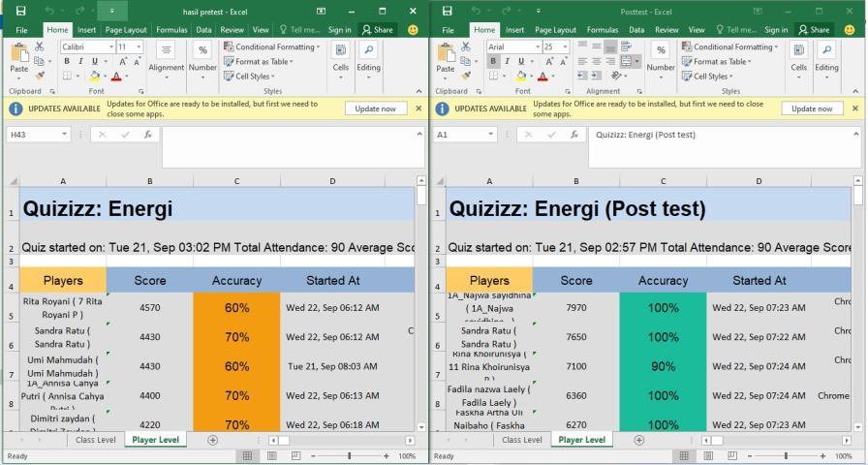Screen dimensions: 868x465
Task: Open Formulas tab in the Posttest window
Action: pyautogui.click(x=603, y=30)
